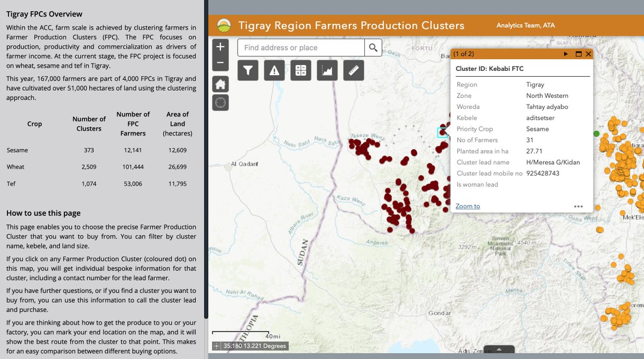Click the Crop column header in table
The image size is (644, 359).
coord(34,123)
